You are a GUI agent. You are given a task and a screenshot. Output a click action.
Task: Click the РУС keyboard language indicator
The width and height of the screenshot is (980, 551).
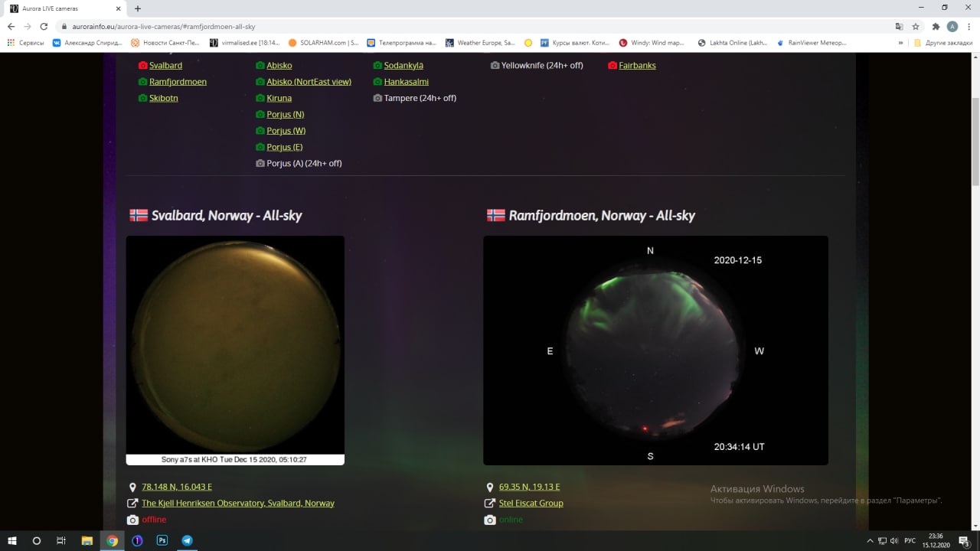click(910, 540)
